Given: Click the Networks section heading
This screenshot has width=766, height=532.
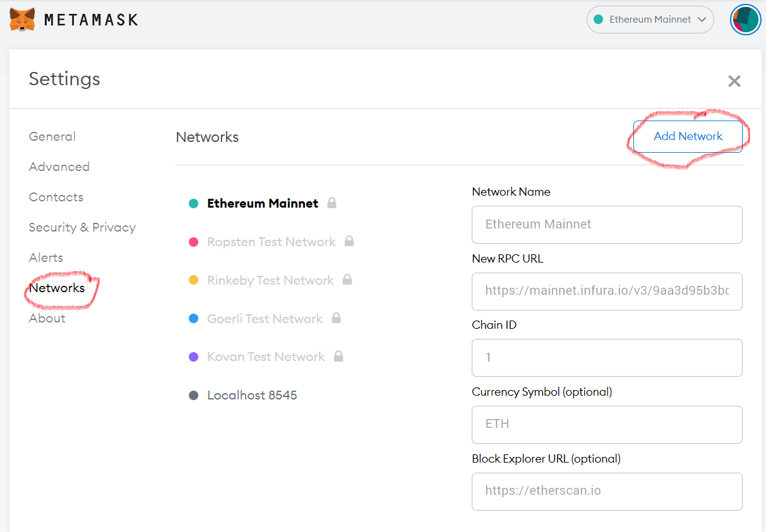Looking at the screenshot, I should point(207,137).
